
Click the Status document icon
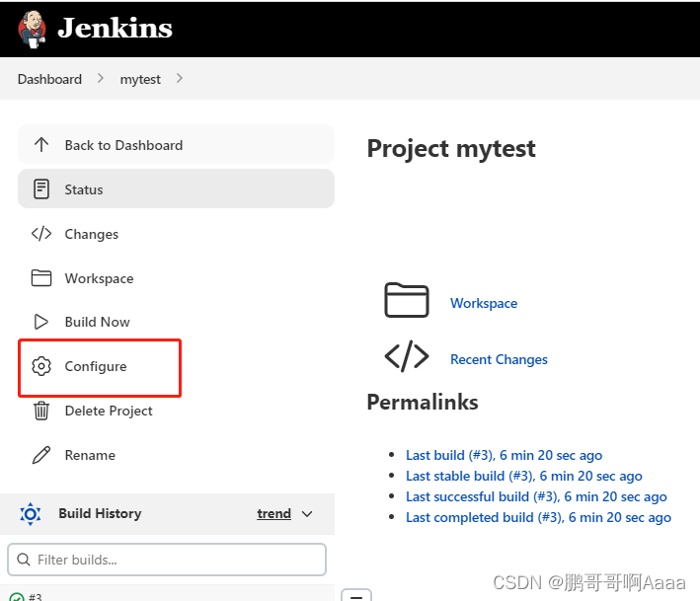41,188
